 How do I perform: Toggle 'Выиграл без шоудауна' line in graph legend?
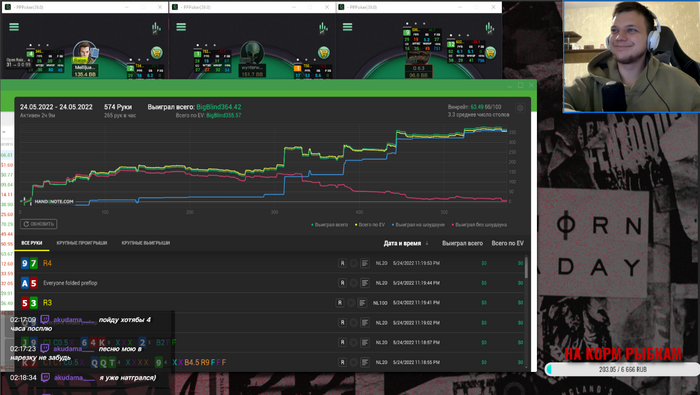click(479, 225)
